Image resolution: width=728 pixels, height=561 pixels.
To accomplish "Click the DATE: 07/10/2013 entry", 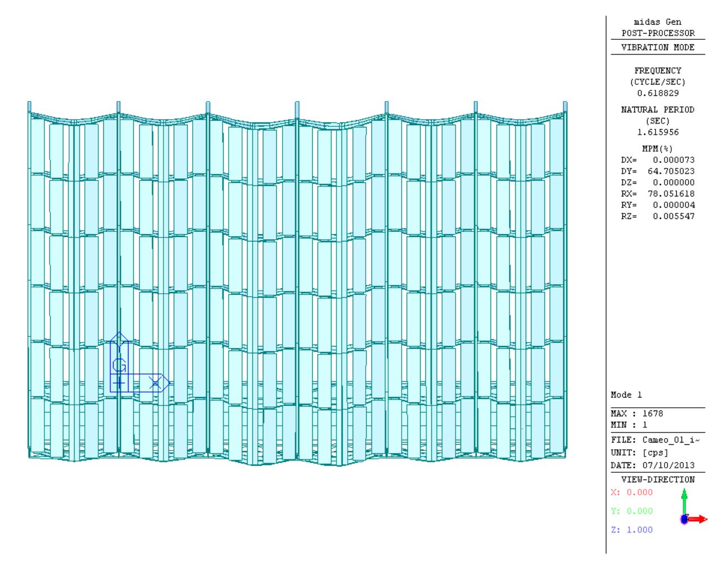I will (x=653, y=466).
